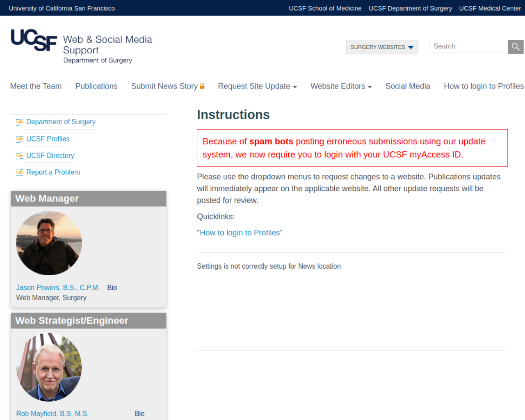Visit University of California San Francisco link
Image resolution: width=525 pixels, height=420 pixels.
[x=62, y=8]
